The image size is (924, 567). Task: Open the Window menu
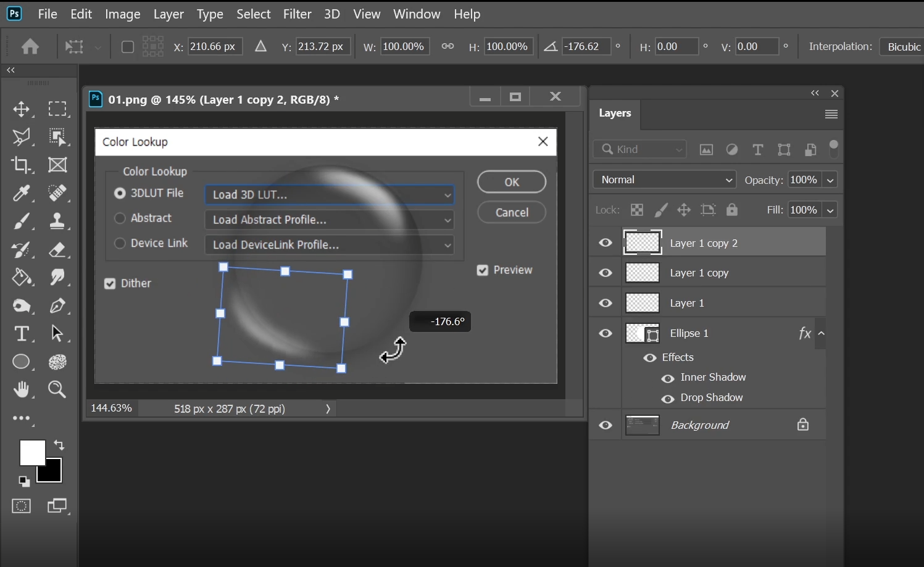click(x=417, y=14)
